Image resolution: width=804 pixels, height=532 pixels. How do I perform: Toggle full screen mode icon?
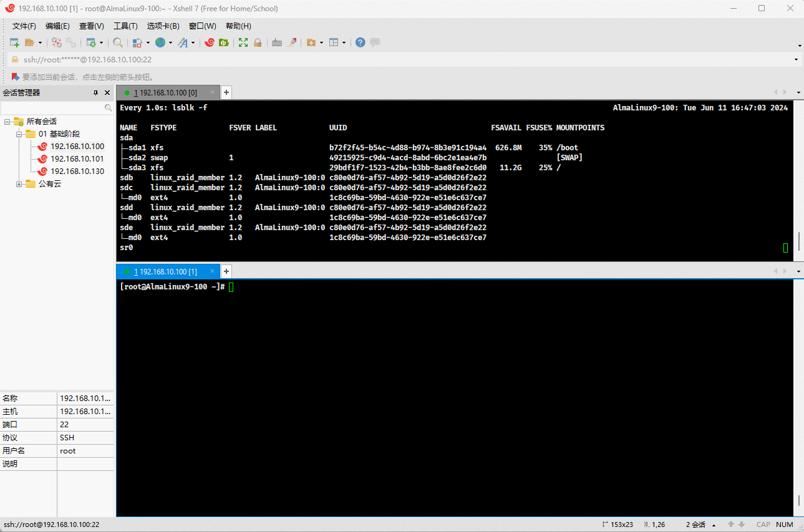[243, 42]
